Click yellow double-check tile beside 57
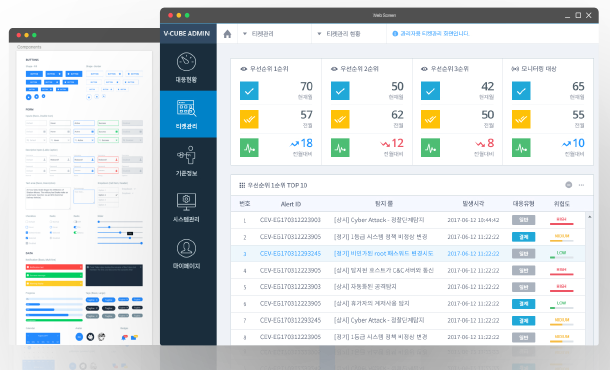 pyautogui.click(x=249, y=119)
